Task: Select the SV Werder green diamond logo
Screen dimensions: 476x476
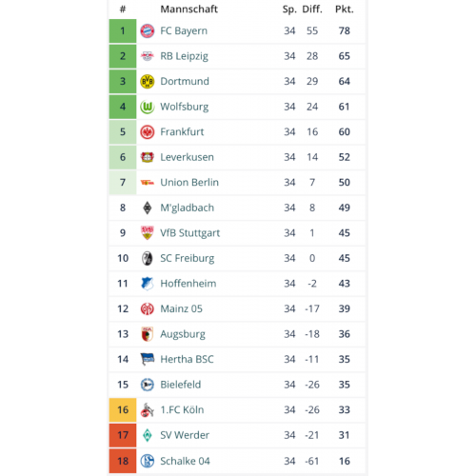Action: pos(148,435)
